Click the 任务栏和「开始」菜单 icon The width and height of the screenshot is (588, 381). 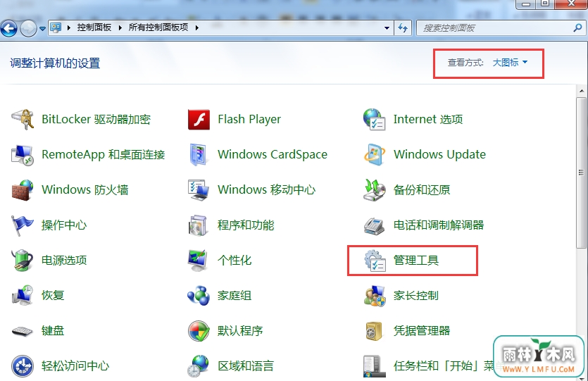374,366
